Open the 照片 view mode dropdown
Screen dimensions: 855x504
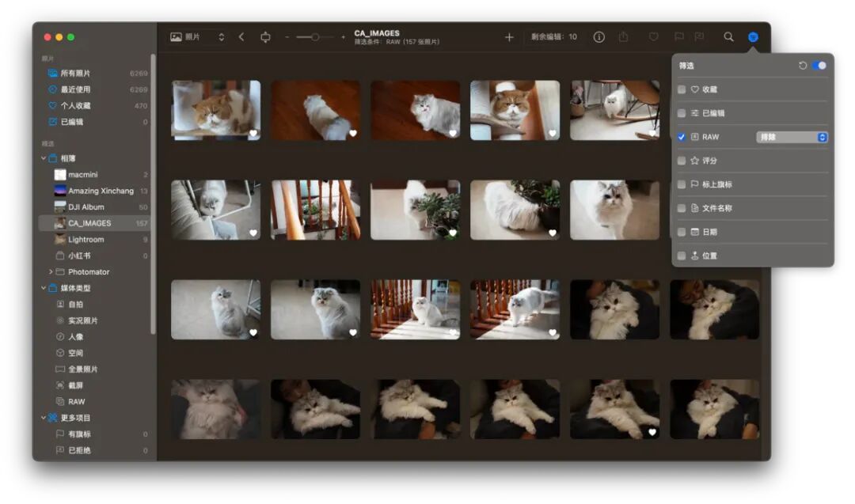pyautogui.click(x=197, y=37)
